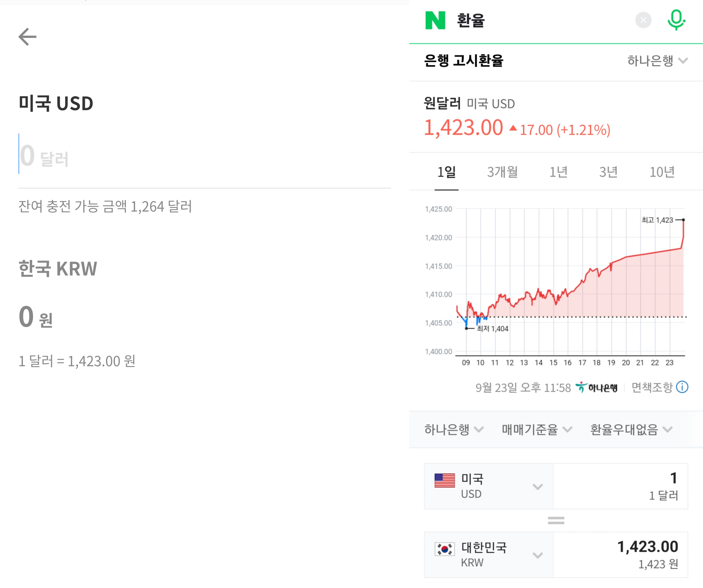Image resolution: width=703 pixels, height=588 pixels.
Task: Activate voice search with the microphone icon
Action: (x=677, y=20)
